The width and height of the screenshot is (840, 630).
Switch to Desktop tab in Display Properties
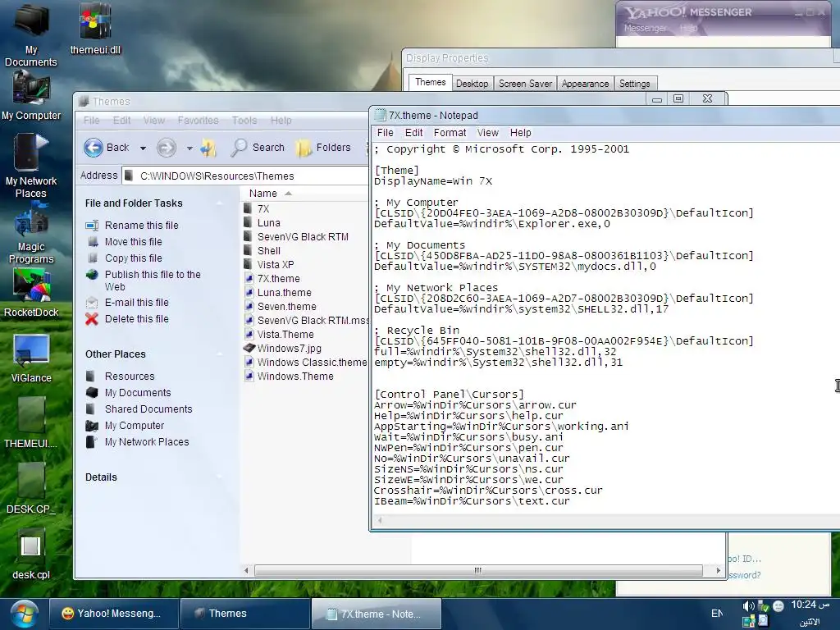(472, 84)
